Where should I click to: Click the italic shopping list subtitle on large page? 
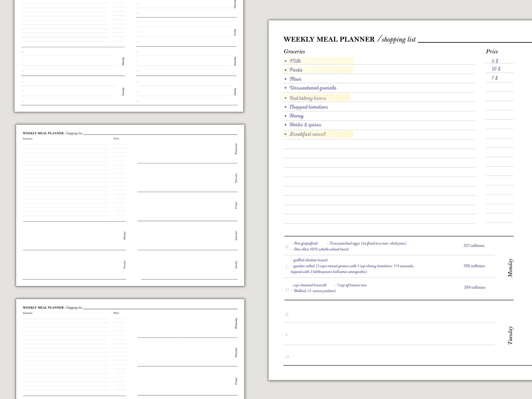399,39
